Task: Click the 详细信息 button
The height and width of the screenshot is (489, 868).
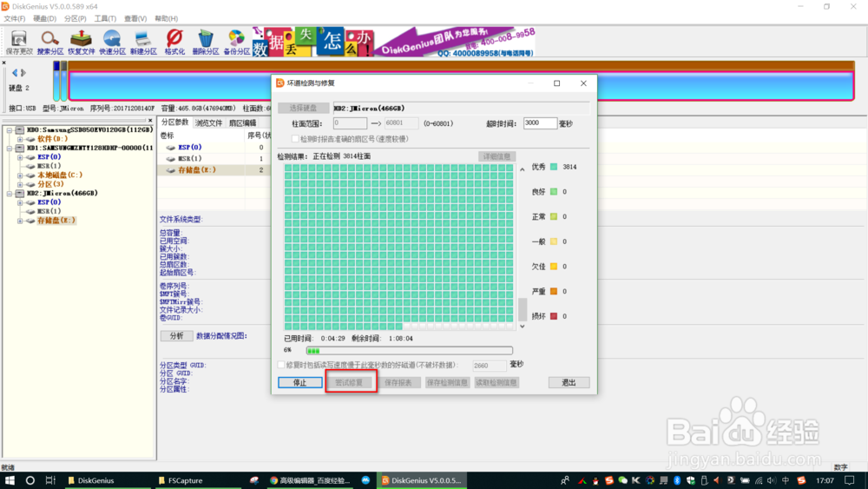Action: (x=496, y=156)
